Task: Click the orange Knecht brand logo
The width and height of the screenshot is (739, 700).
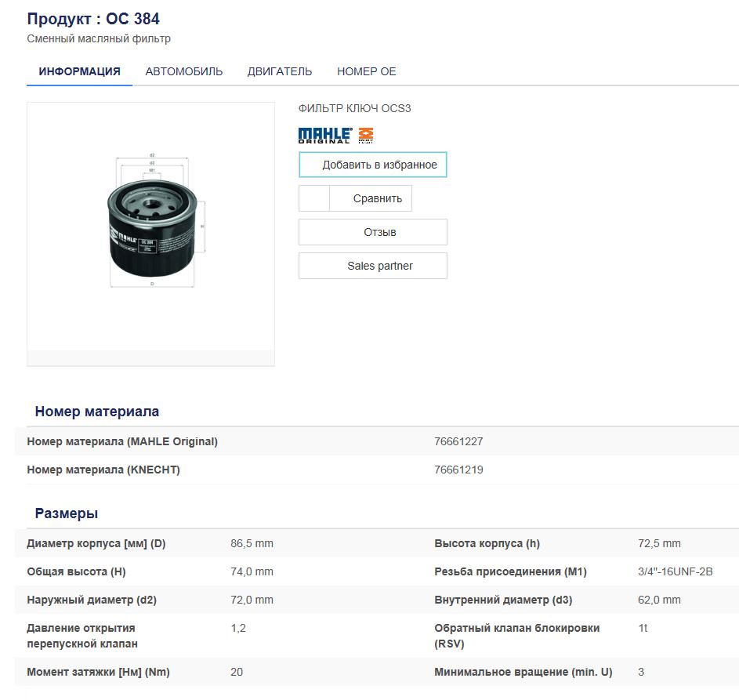Action: [x=366, y=135]
